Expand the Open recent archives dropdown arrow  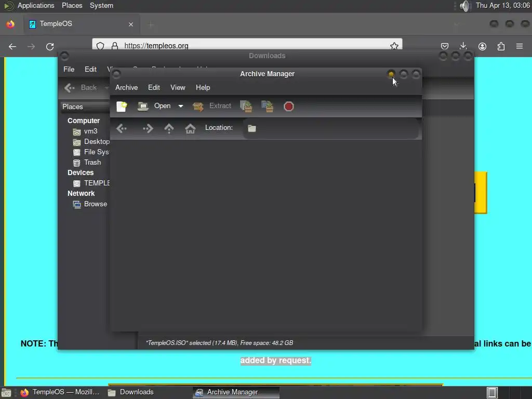click(181, 106)
